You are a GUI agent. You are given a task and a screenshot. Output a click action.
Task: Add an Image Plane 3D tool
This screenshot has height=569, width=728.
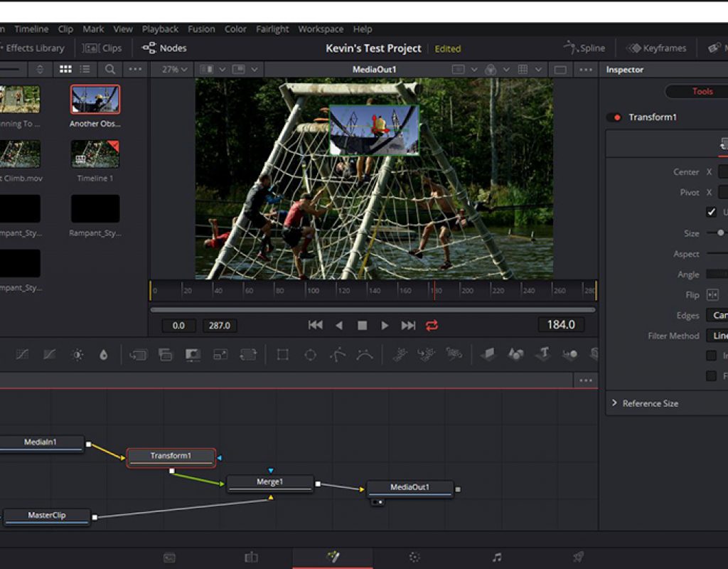point(488,355)
